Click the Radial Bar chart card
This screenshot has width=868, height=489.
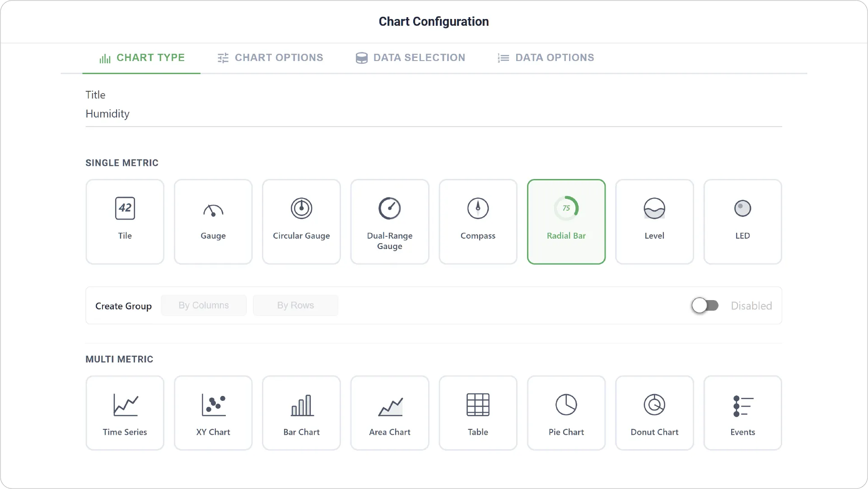tap(566, 222)
